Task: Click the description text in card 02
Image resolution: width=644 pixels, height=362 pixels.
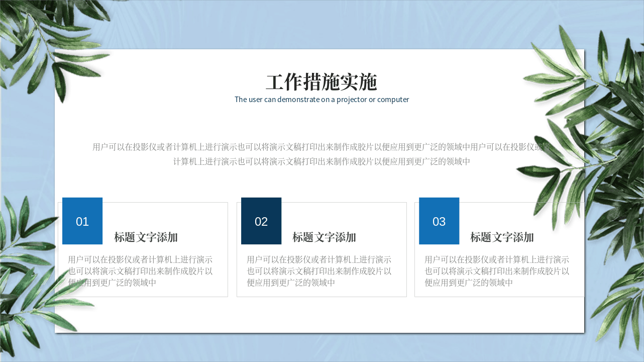Action: (319, 271)
